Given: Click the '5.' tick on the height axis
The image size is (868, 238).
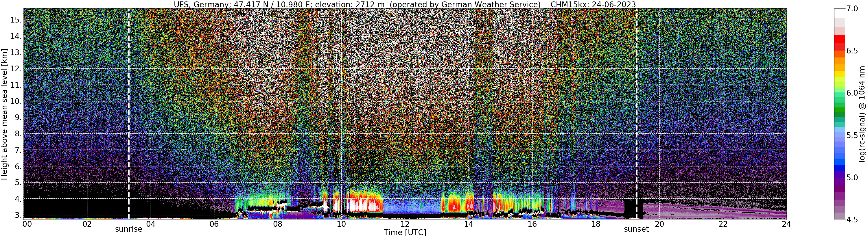Looking at the screenshot, I should [x=18, y=183].
